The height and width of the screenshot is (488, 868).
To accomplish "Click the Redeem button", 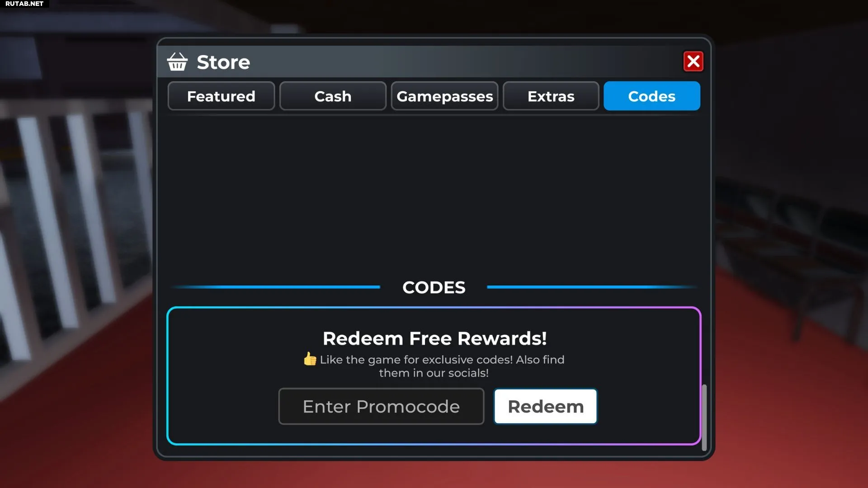I will [x=545, y=406].
